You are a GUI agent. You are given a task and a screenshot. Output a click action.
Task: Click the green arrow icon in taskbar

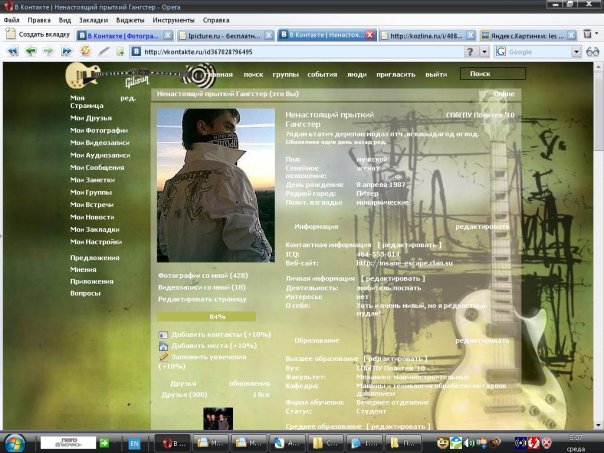(x=104, y=443)
